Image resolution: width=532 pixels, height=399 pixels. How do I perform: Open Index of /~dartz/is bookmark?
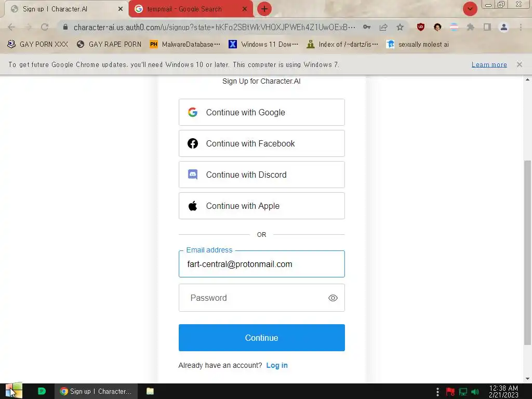pyautogui.click(x=342, y=45)
